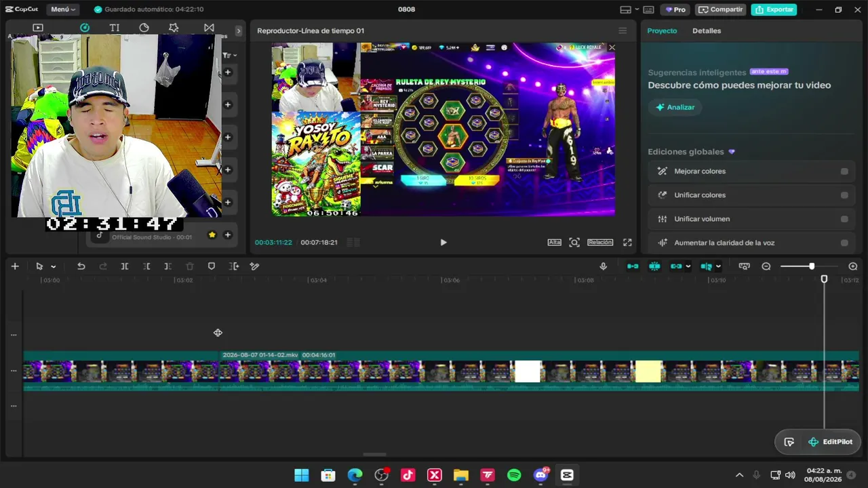Toggle the Unificar colores option

[x=844, y=195]
